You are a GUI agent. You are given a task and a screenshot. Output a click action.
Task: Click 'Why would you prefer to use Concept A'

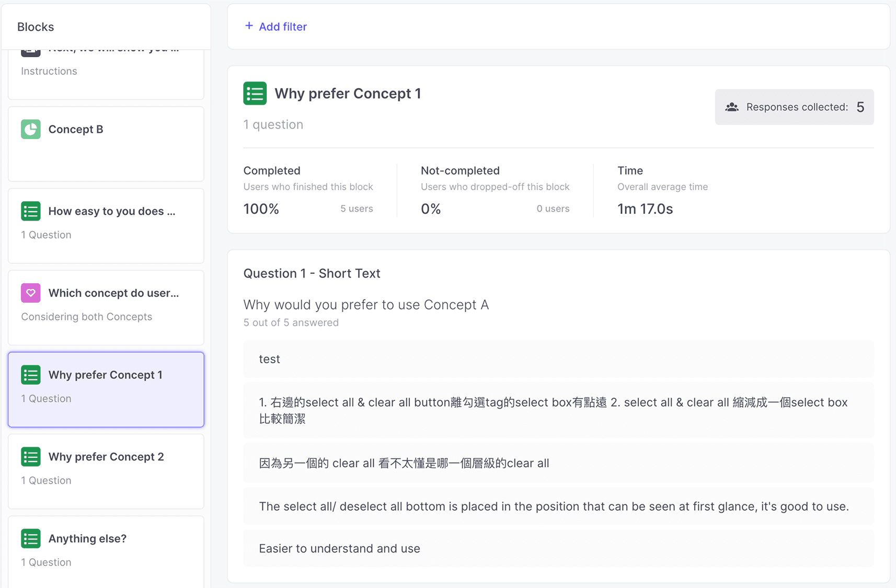pos(366,305)
